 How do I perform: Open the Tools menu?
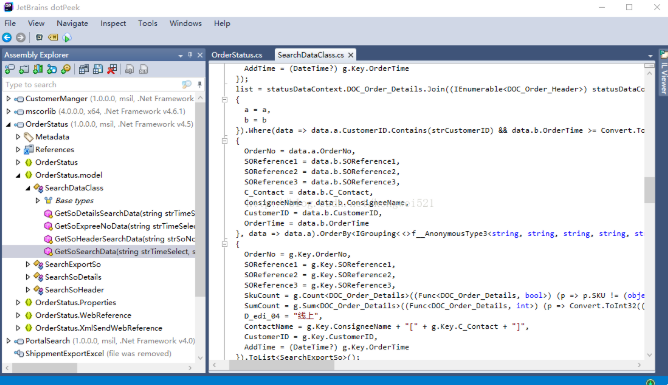147,23
